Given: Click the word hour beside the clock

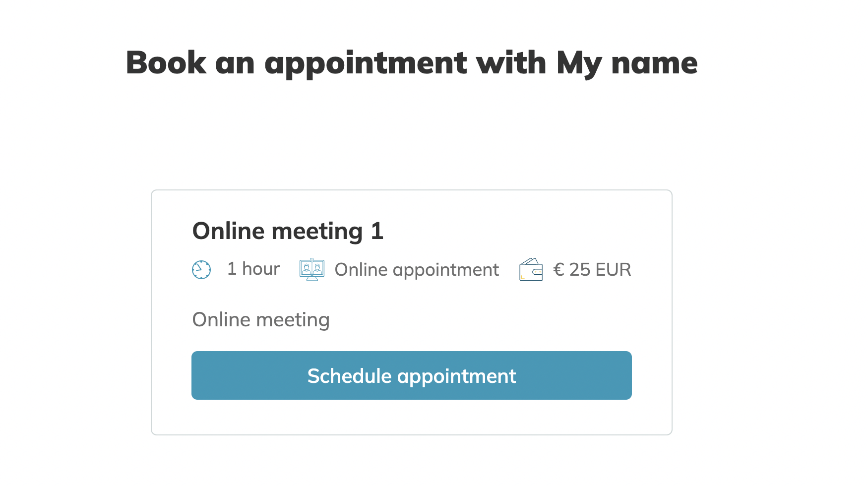Looking at the screenshot, I should 261,269.
